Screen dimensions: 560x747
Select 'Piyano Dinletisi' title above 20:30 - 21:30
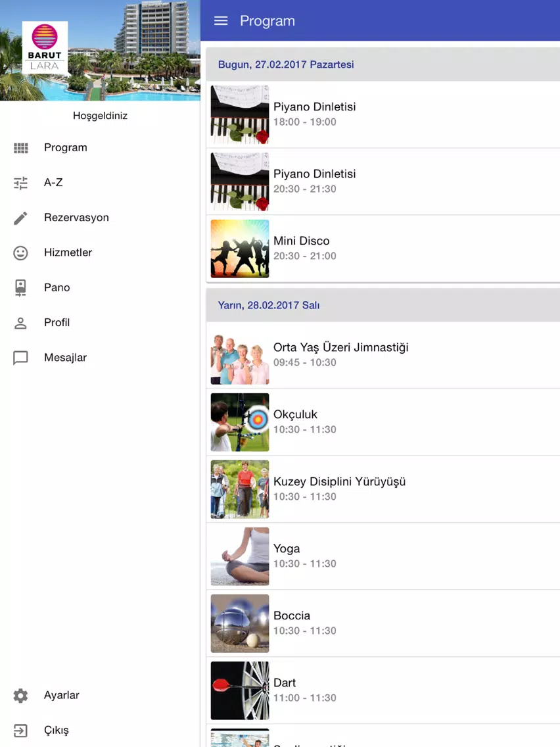tap(314, 174)
